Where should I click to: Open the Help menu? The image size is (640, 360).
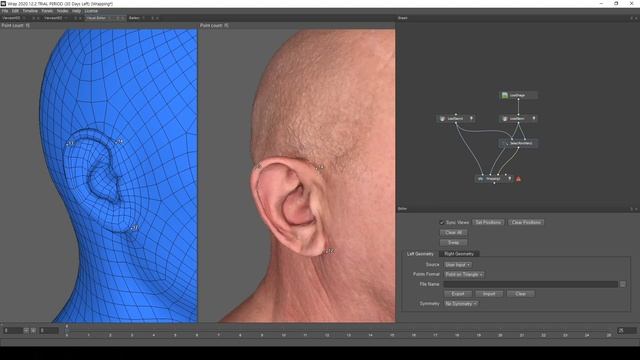(x=76, y=11)
